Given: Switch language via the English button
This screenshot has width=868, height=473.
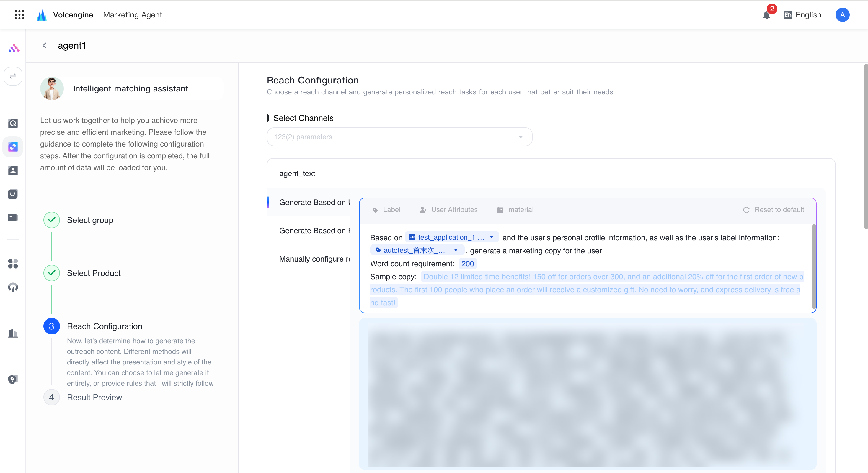Looking at the screenshot, I should pos(802,15).
